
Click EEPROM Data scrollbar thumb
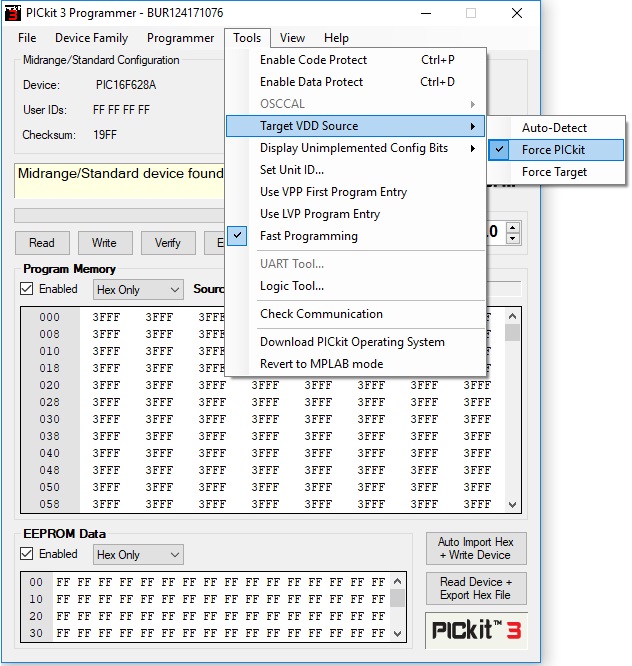[398, 598]
